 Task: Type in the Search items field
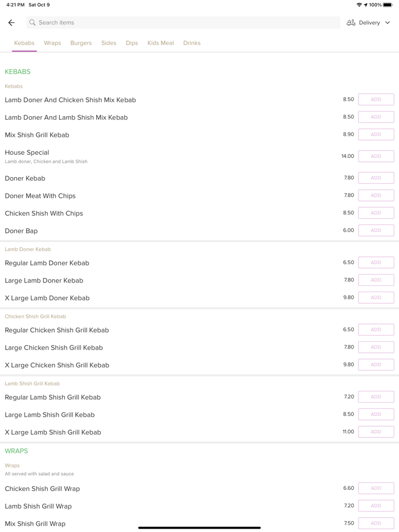click(182, 23)
